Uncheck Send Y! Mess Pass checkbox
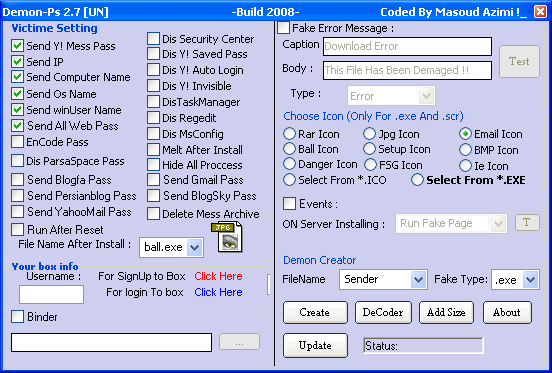Image resolution: width=552 pixels, height=373 pixels. tap(17, 46)
